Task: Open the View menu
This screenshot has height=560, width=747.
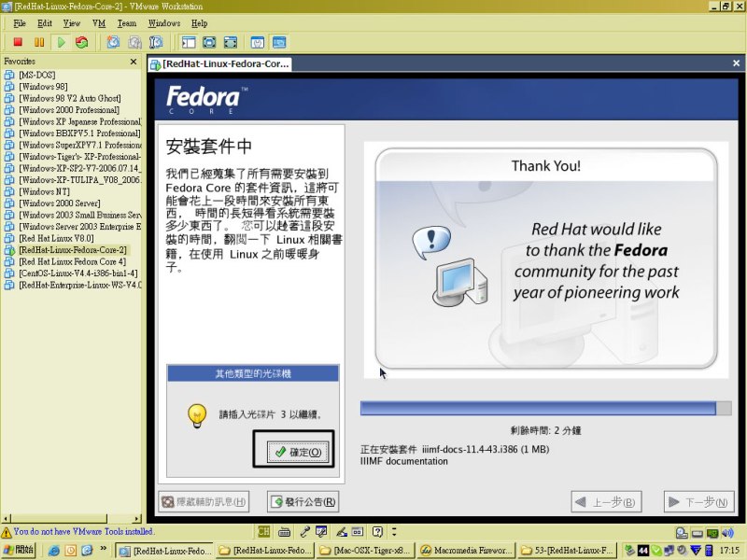Action: point(72,23)
